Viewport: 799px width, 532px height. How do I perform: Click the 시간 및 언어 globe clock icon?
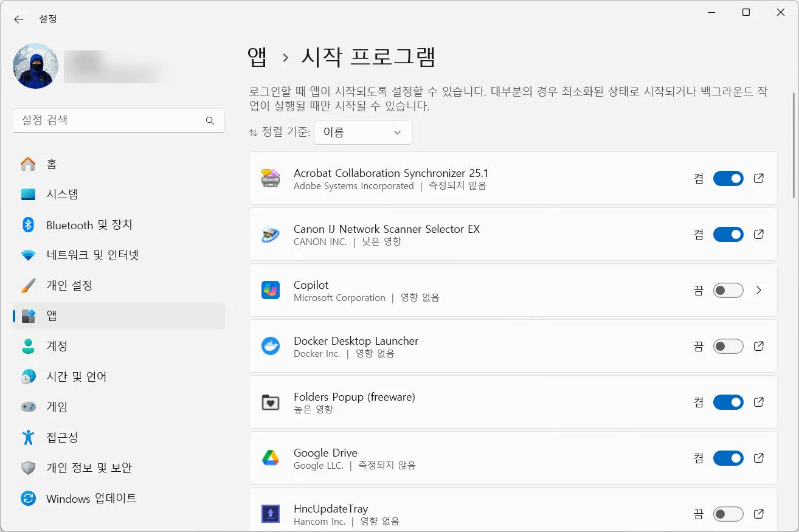coord(28,376)
